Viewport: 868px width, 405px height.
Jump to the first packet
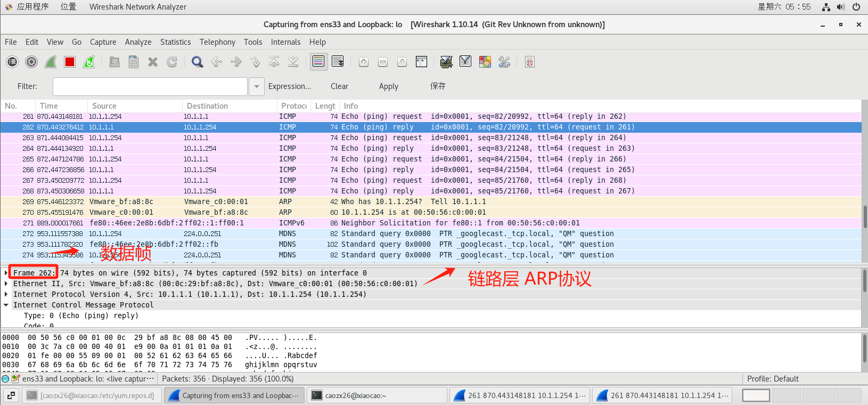pos(274,62)
